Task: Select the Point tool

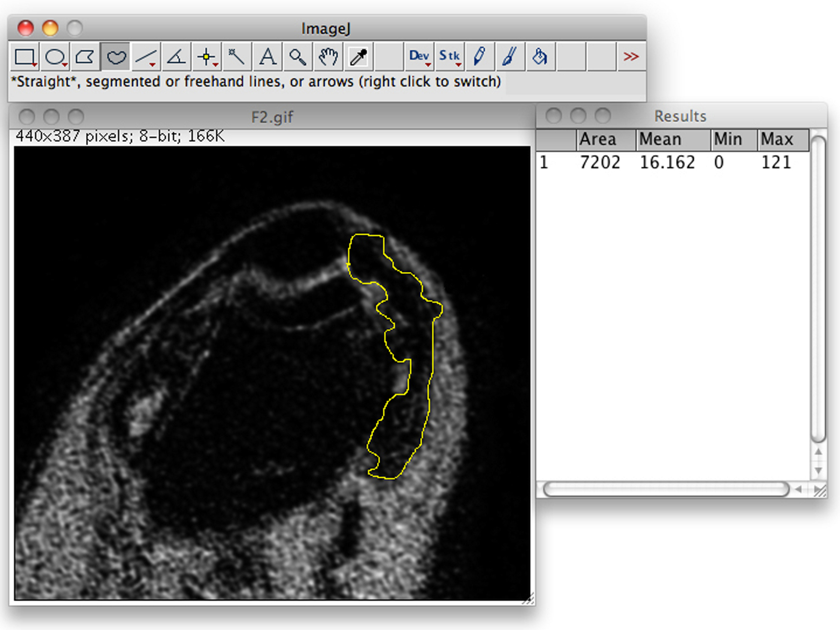Action: 206,57
